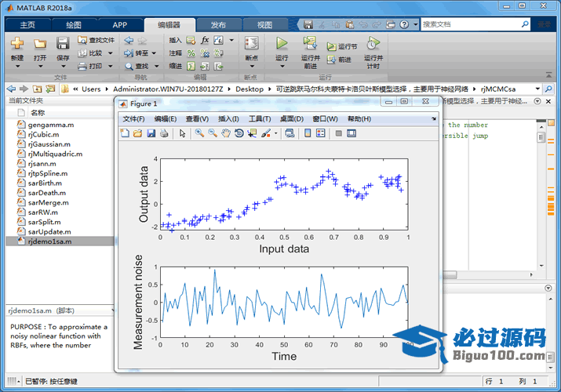Click the search documentation field
The image size is (561, 392).
click(x=471, y=24)
